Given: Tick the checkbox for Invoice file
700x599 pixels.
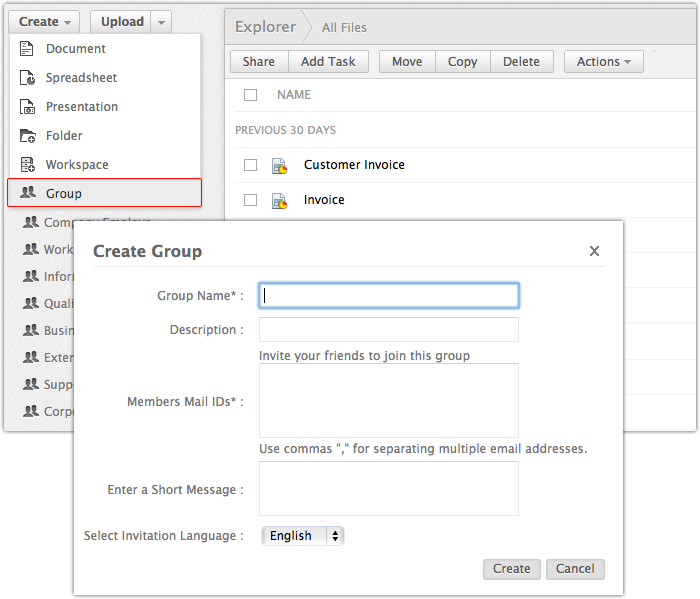Looking at the screenshot, I should coord(251,200).
